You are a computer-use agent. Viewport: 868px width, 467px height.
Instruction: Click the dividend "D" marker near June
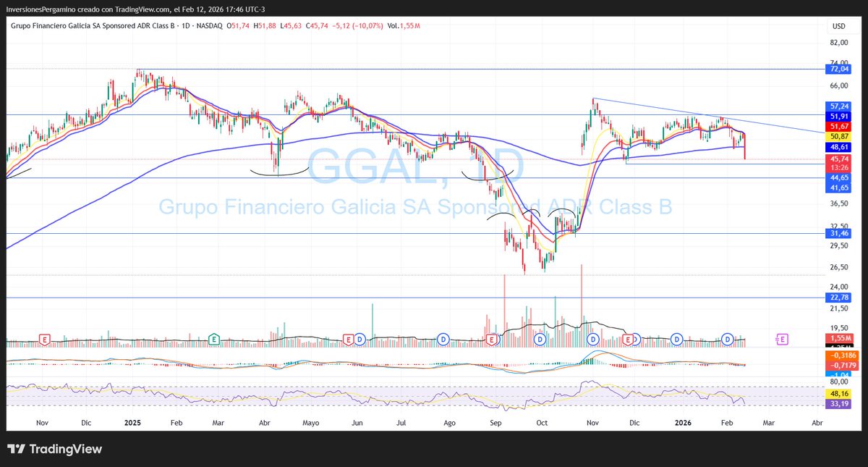(x=359, y=340)
